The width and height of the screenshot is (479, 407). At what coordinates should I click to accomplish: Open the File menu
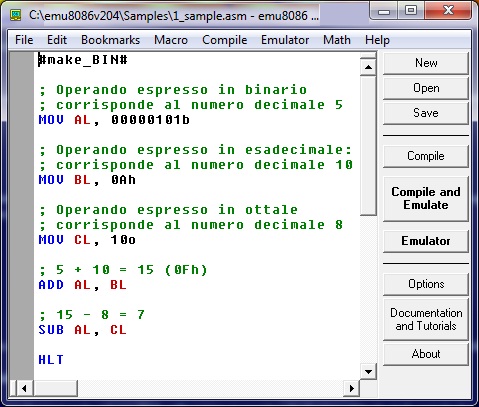24,40
